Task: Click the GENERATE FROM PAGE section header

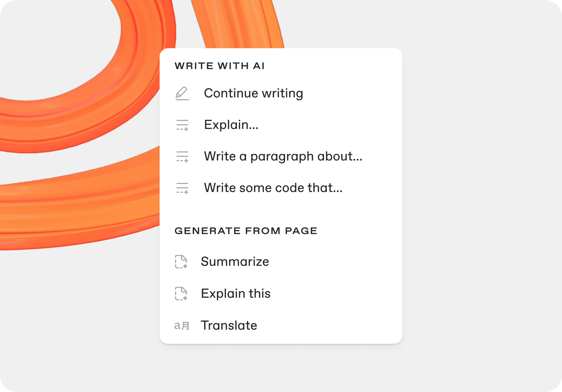Action: pyautogui.click(x=246, y=230)
